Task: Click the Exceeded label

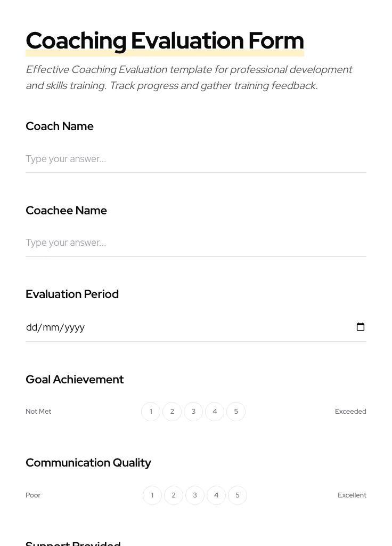Action: coord(350,411)
